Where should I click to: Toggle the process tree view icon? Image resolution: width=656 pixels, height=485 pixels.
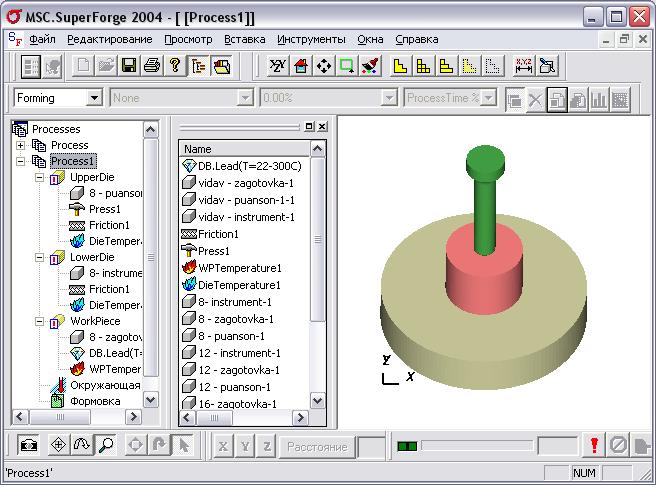tap(198, 66)
